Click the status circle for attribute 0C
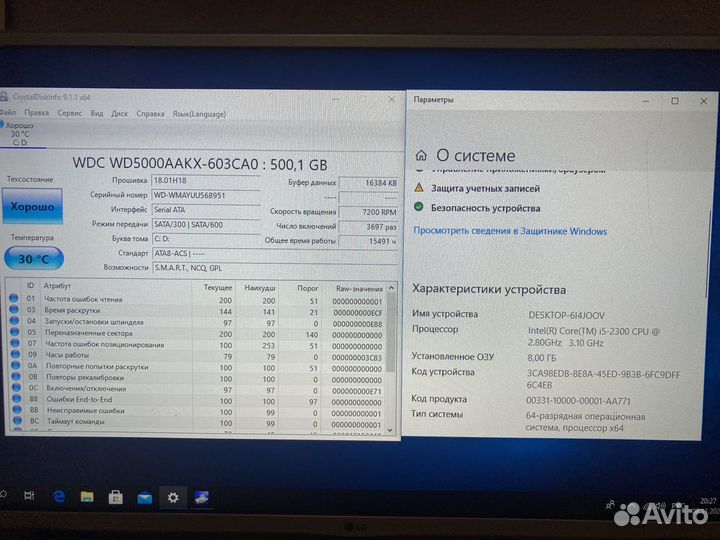 click(17, 388)
